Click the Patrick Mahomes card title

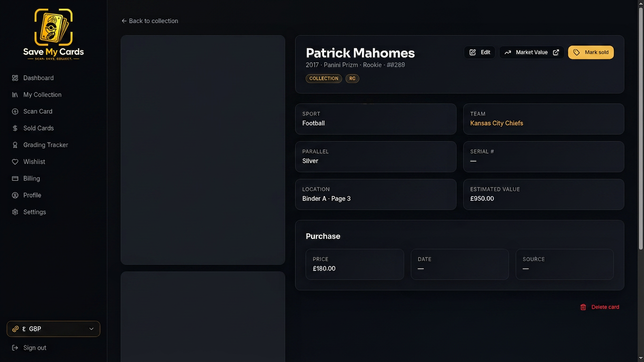[x=360, y=53]
